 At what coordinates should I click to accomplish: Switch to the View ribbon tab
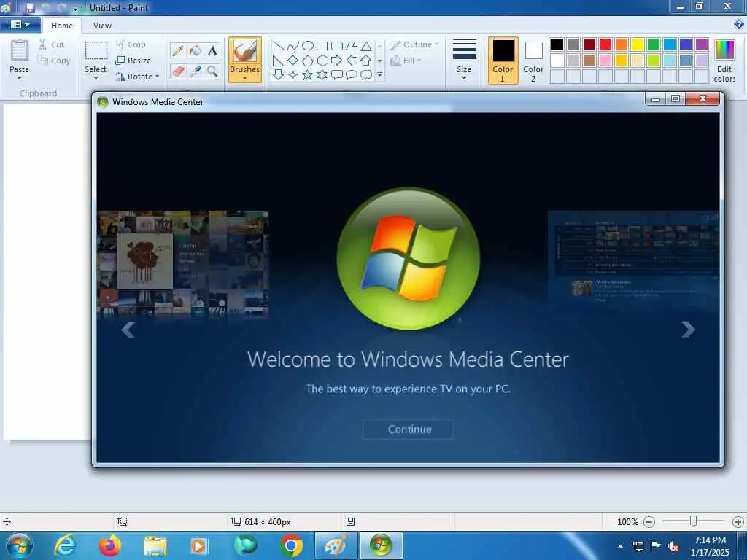(102, 26)
